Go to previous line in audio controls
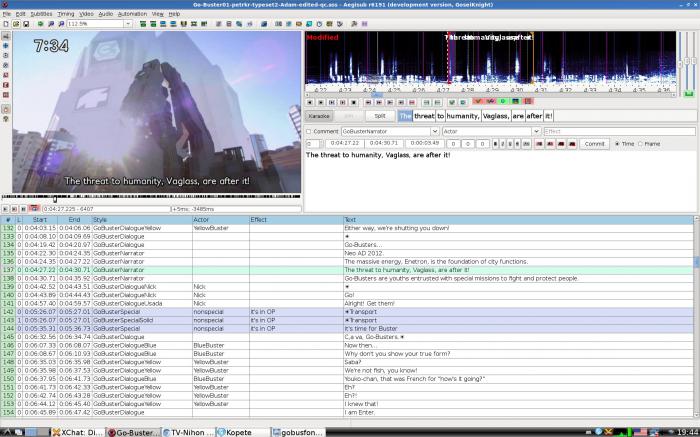Screen dimensions: 700x437 click(x=309, y=102)
